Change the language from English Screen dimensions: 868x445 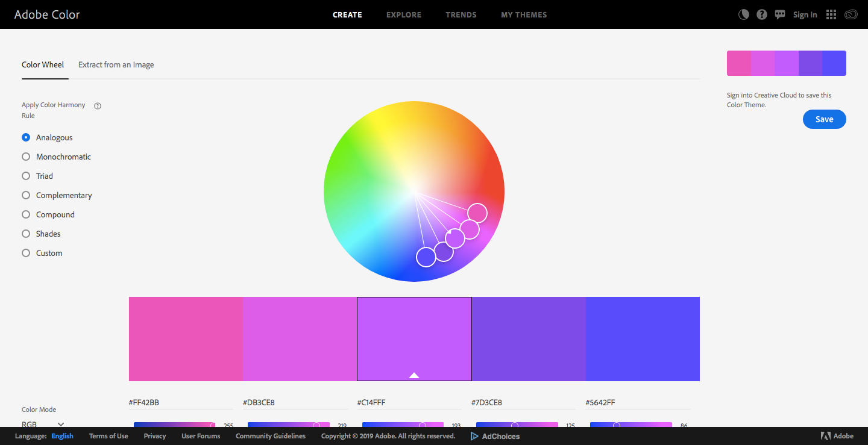coord(62,436)
